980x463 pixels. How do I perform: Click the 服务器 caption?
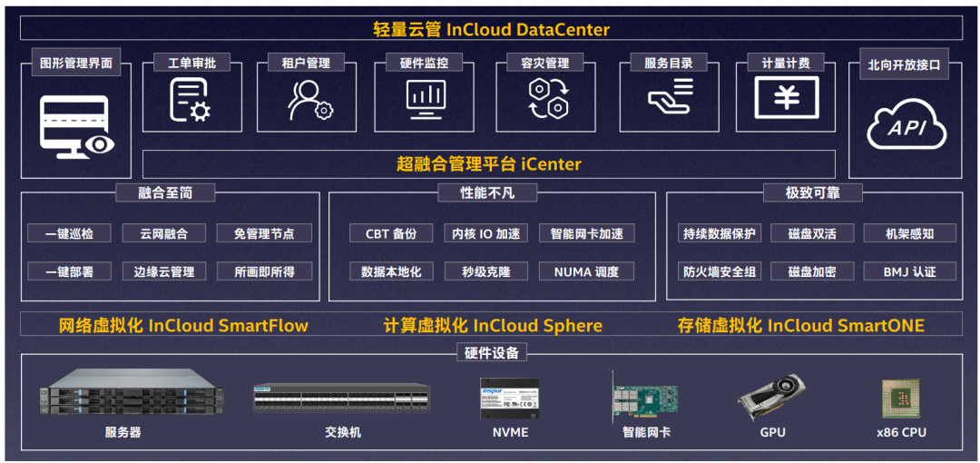click(x=122, y=432)
